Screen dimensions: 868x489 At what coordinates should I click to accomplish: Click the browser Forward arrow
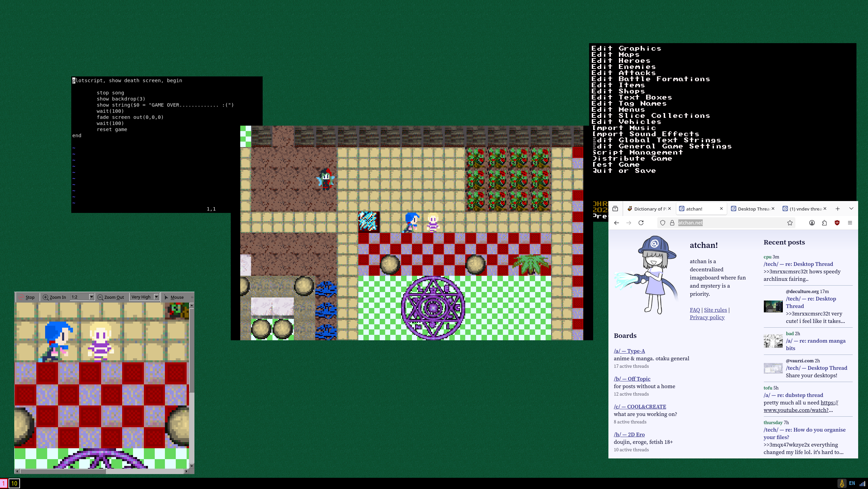[x=629, y=223]
